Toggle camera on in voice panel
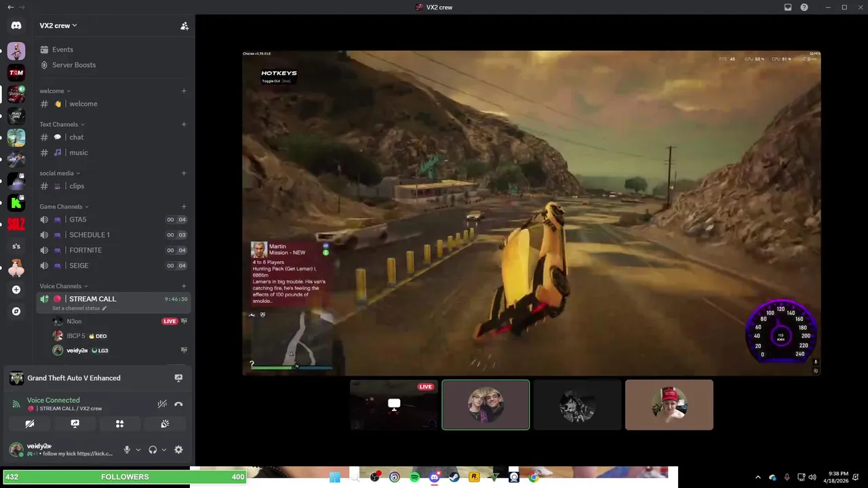 click(x=30, y=424)
